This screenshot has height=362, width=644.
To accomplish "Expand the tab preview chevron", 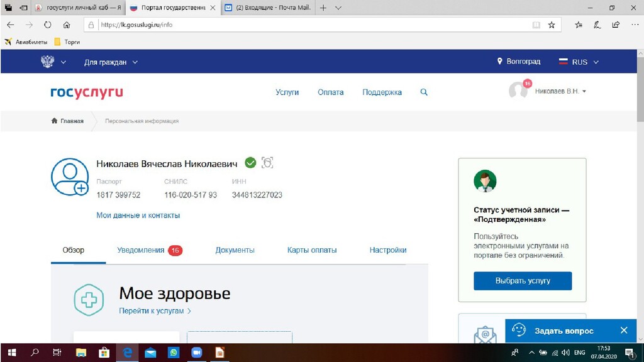I will pos(338,8).
